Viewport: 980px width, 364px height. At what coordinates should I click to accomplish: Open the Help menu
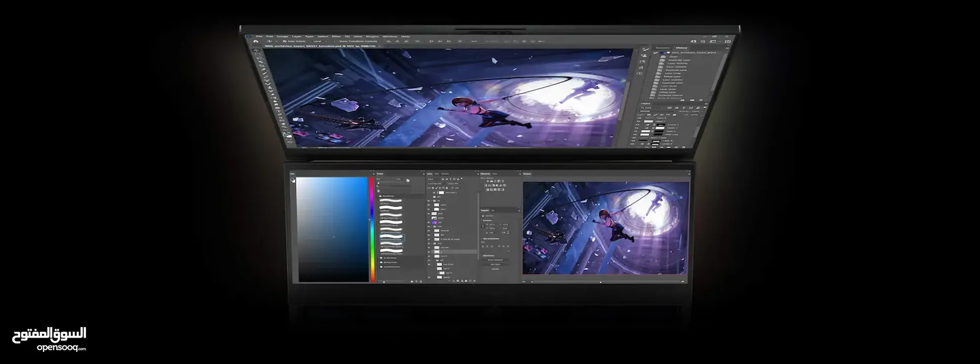click(x=406, y=36)
